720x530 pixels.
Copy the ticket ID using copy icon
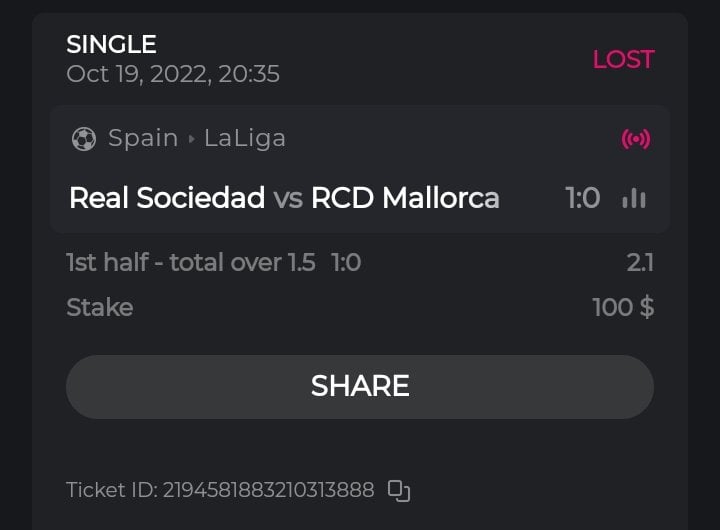(399, 490)
